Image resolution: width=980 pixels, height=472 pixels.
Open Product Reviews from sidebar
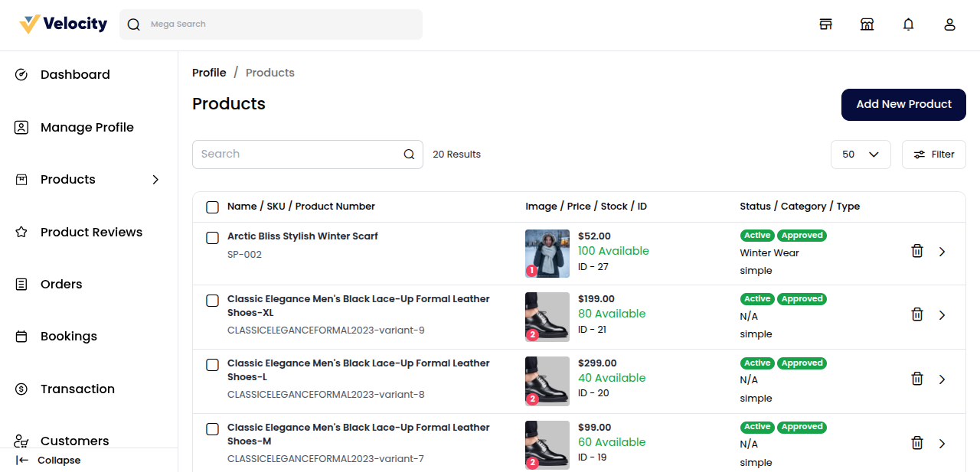(x=91, y=232)
